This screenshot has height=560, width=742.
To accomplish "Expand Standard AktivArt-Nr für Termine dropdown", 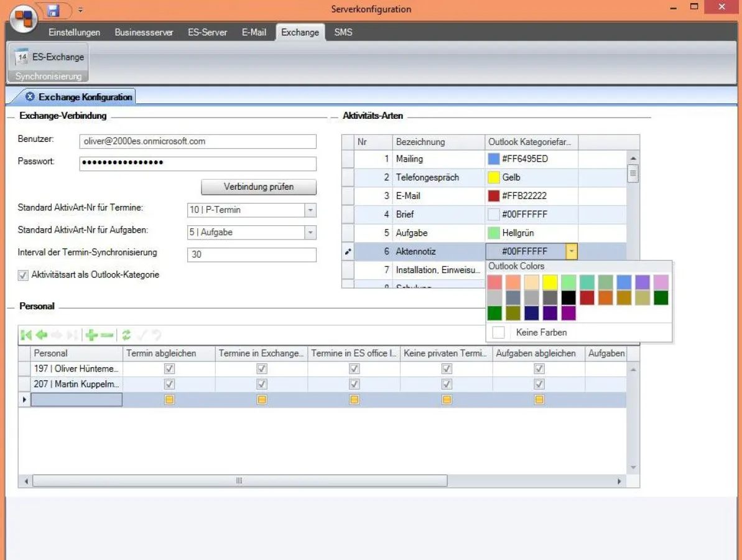I will (x=310, y=210).
